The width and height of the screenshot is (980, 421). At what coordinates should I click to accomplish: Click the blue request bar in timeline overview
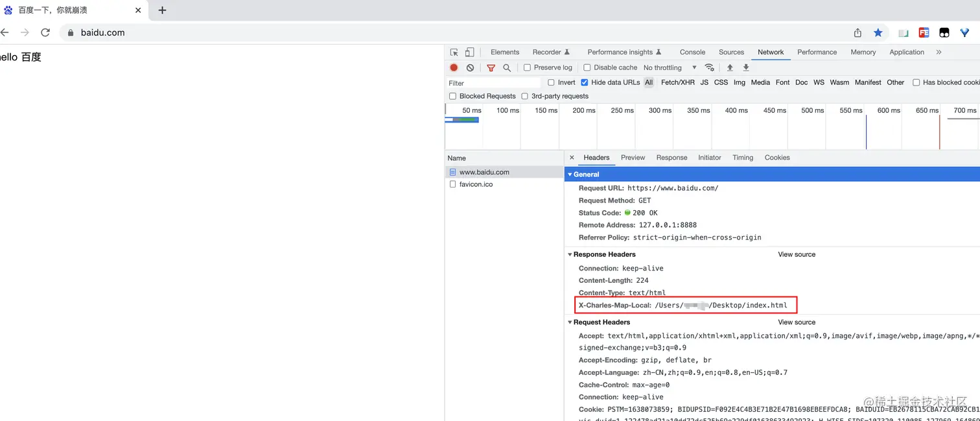(462, 119)
